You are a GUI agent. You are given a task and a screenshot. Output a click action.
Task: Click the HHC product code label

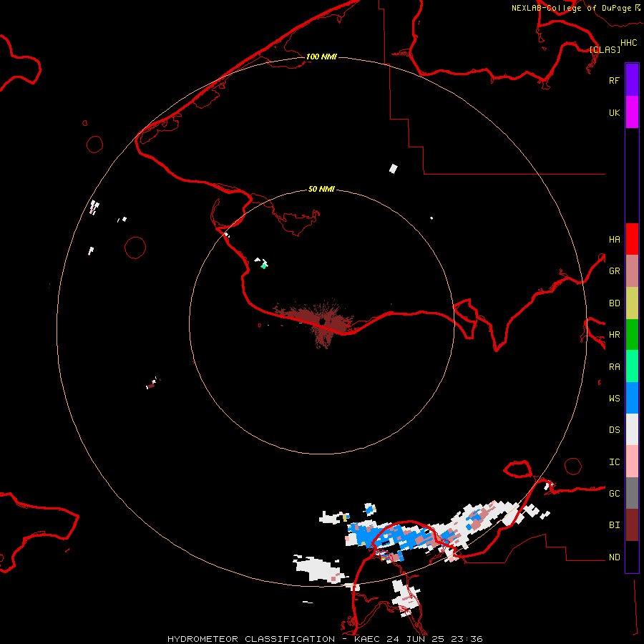628,43
